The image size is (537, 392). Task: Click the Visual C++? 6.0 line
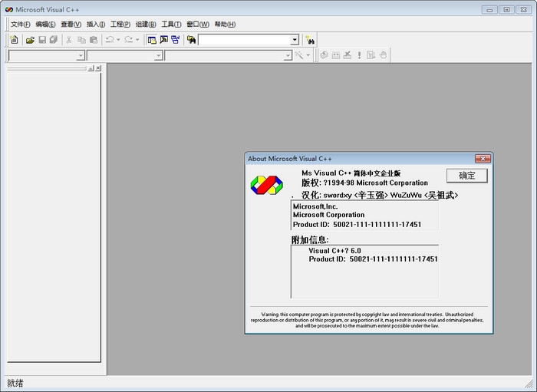pyautogui.click(x=334, y=251)
